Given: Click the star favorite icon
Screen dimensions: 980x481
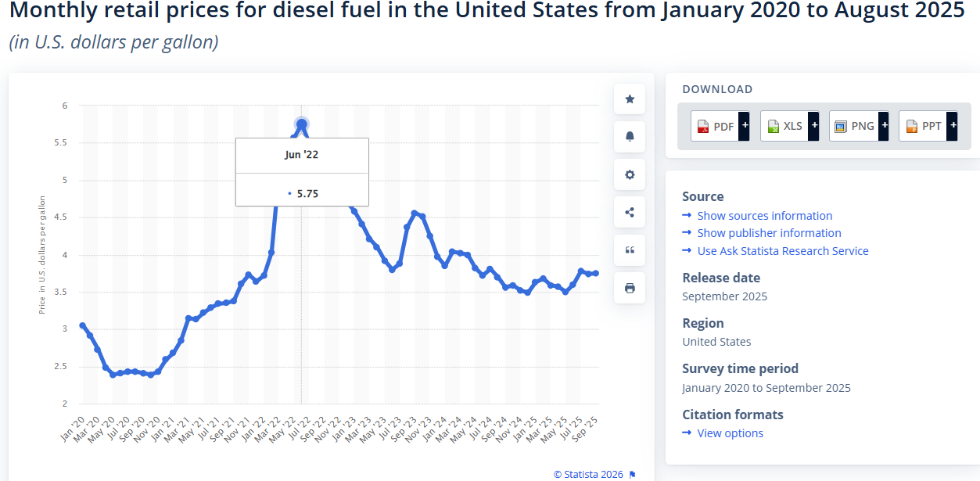Looking at the screenshot, I should tap(630, 99).
